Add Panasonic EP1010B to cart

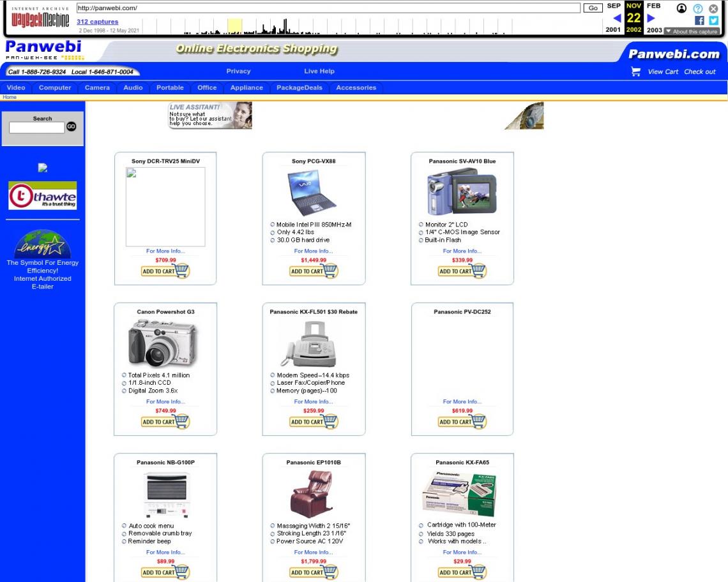314,572
